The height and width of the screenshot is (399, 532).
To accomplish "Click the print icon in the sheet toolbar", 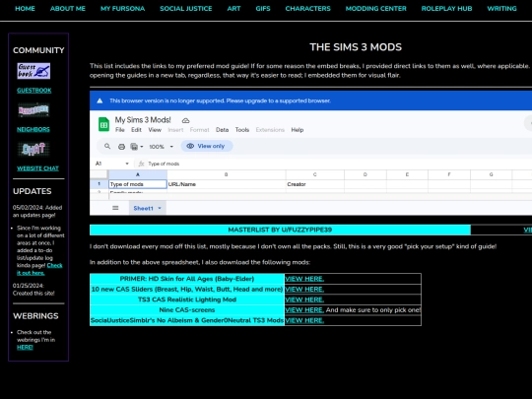I will pos(121,147).
